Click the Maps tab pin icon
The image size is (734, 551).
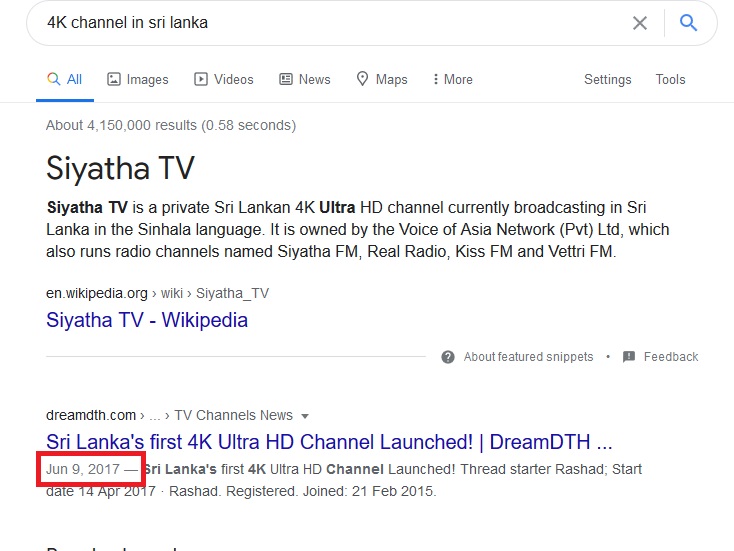pyautogui.click(x=362, y=79)
